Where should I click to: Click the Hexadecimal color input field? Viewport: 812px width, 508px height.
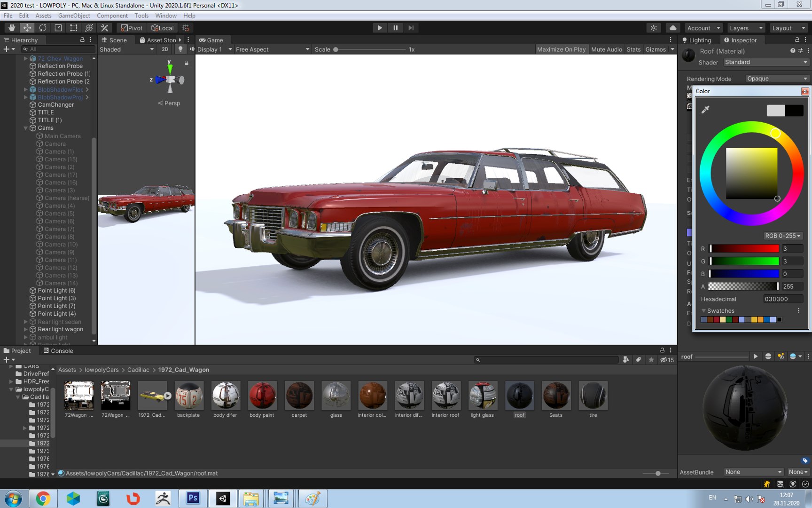click(x=782, y=299)
